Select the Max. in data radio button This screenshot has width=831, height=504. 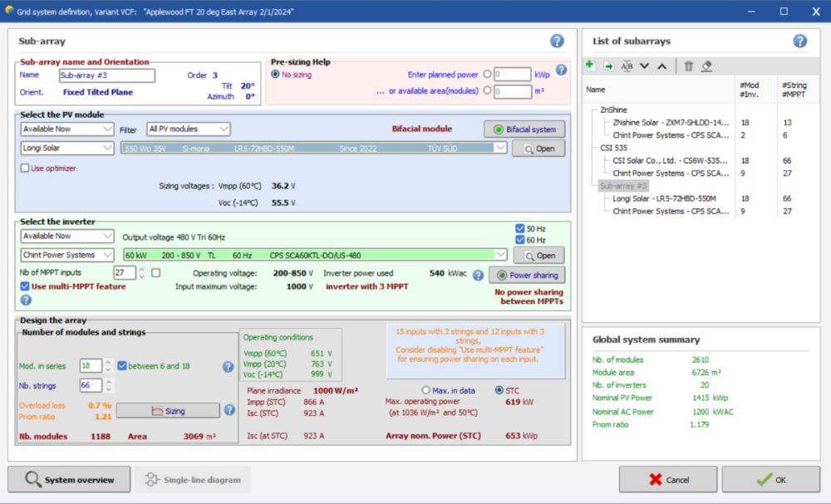(426, 390)
